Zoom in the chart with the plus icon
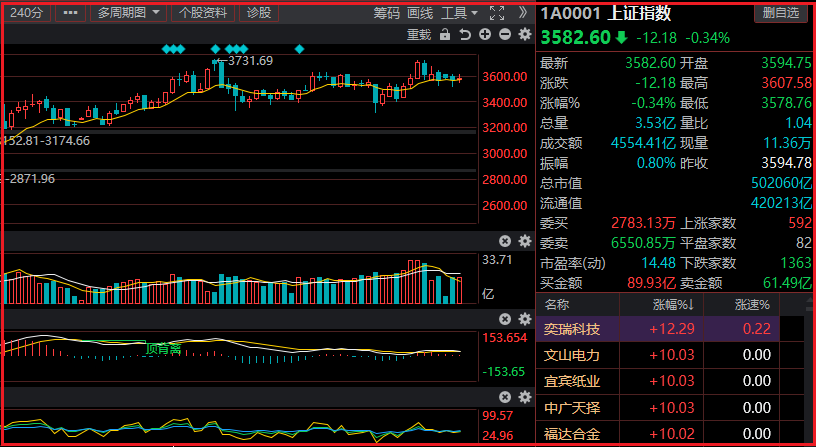 click(x=485, y=35)
